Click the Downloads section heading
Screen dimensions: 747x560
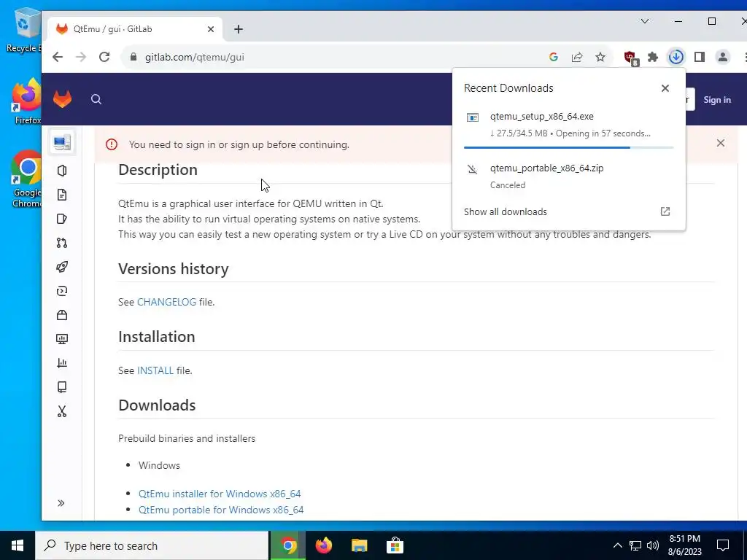(157, 405)
